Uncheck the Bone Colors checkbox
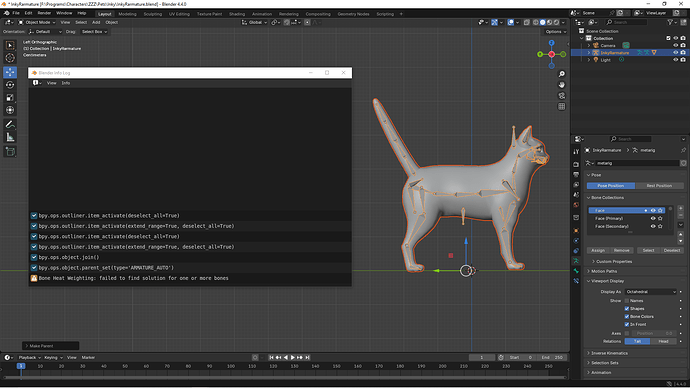Viewport: 690px width, 388px height. click(x=627, y=317)
